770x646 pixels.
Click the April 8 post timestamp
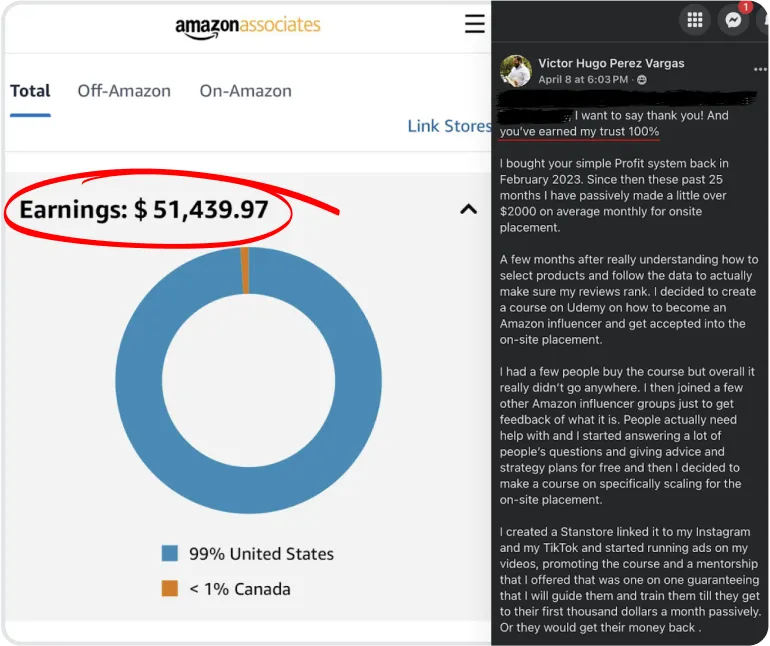coord(583,80)
